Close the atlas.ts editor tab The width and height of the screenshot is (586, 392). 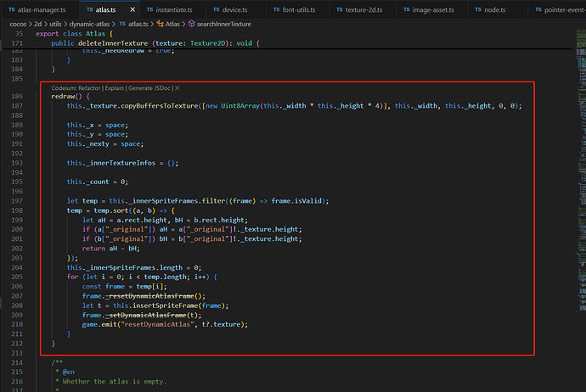[x=132, y=9]
